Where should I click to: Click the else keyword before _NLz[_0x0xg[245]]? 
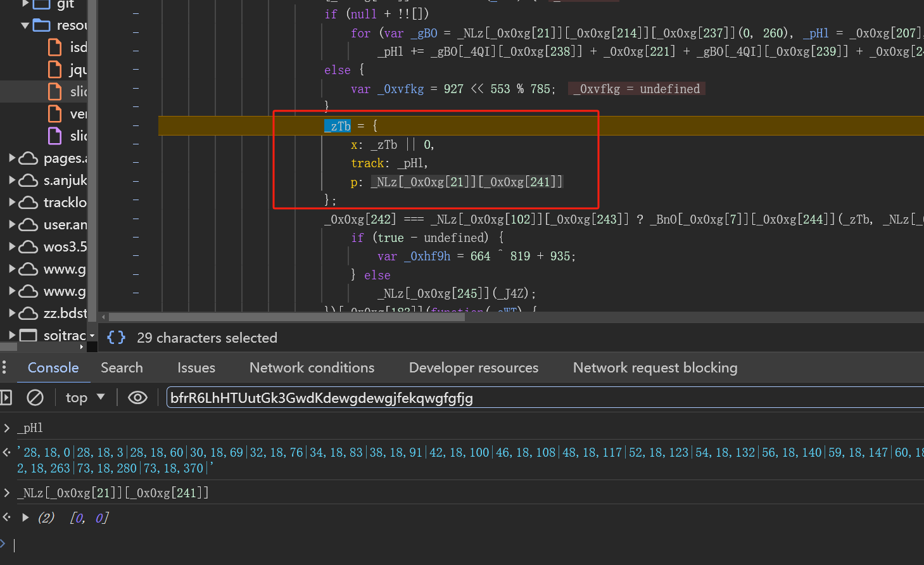(x=377, y=275)
